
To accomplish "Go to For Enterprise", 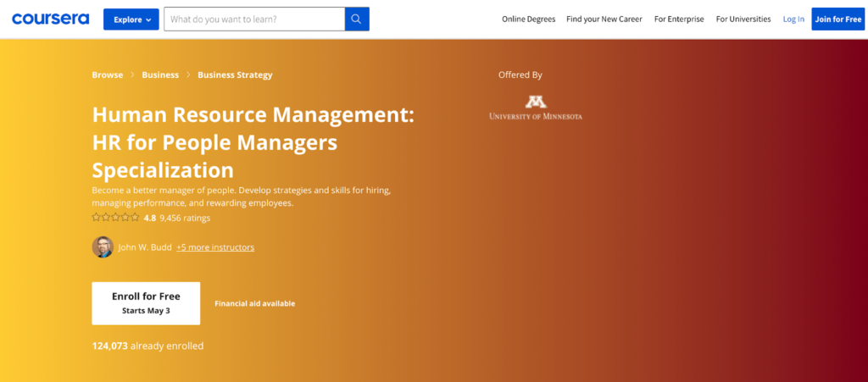I will point(679,19).
